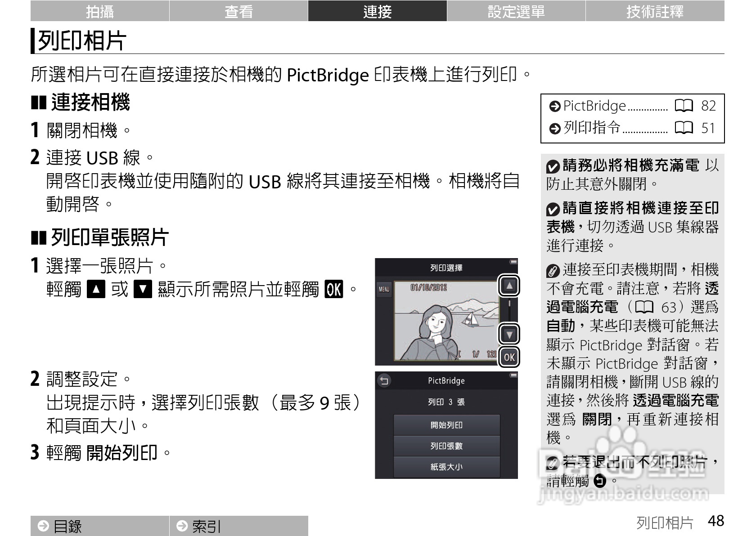Click the inline up-arrow icon in step 1 text
The image size is (756, 536).
pyautogui.click(x=96, y=289)
